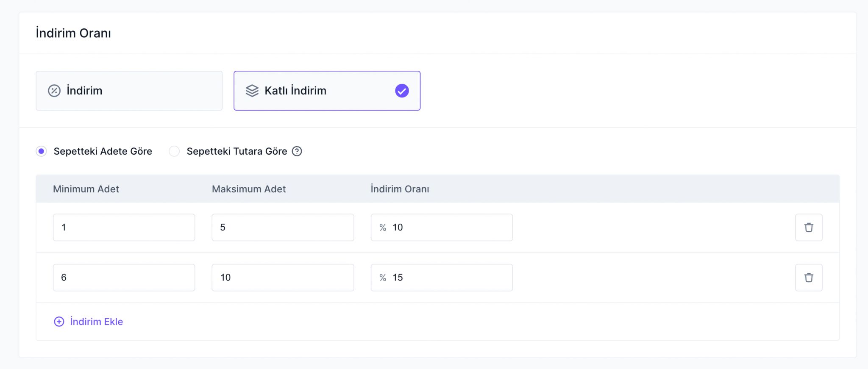Click Maksimum Adet field containing 10
Viewport: 868px width, 369px height.
point(283,277)
